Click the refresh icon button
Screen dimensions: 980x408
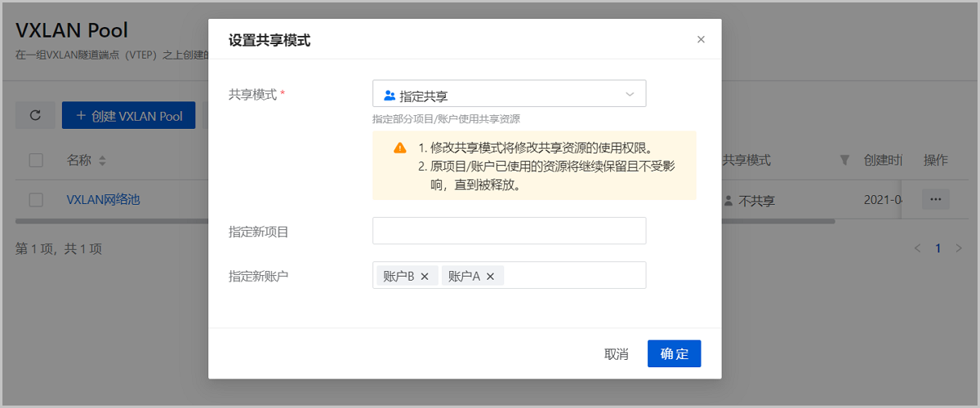[x=35, y=116]
